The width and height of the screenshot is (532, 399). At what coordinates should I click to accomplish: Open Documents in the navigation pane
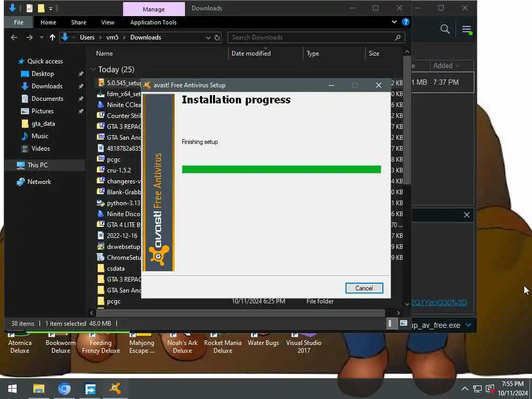(x=47, y=99)
